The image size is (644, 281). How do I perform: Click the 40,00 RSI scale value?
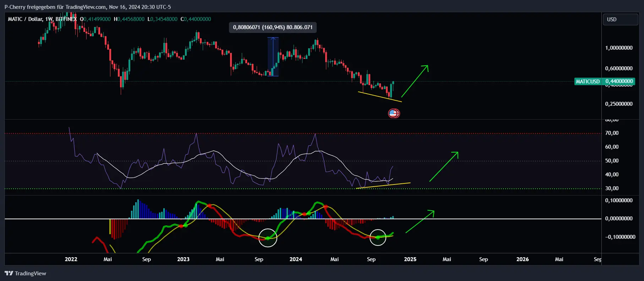[612, 175]
